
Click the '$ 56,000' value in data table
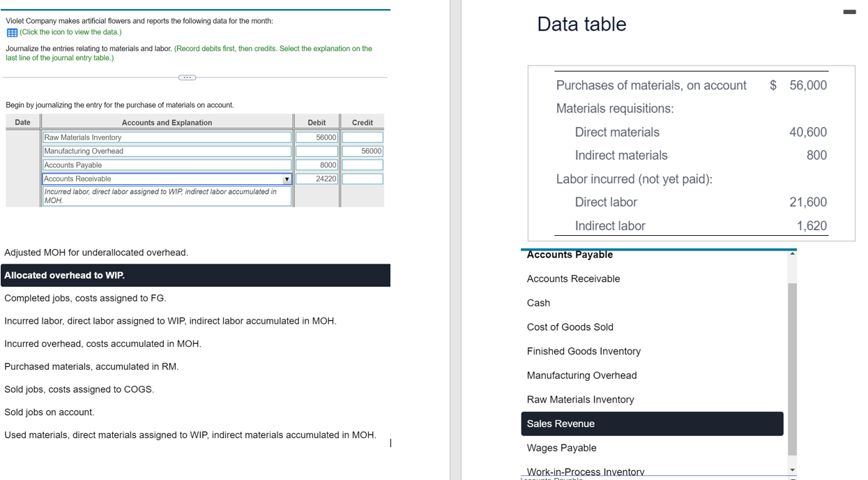pyautogui.click(x=798, y=85)
